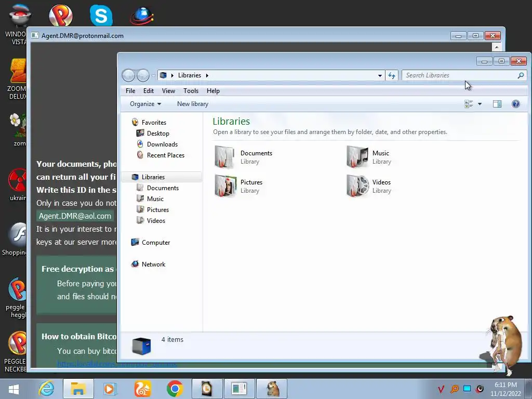The height and width of the screenshot is (399, 532).
Task: Select Pictures in the navigation tree
Action: coord(158,210)
